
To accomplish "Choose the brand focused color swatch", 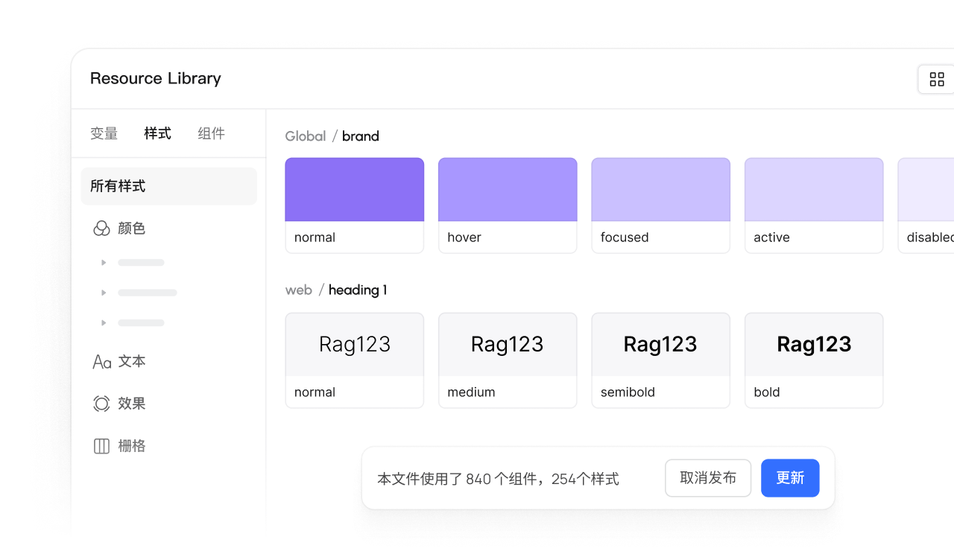I will (x=660, y=190).
